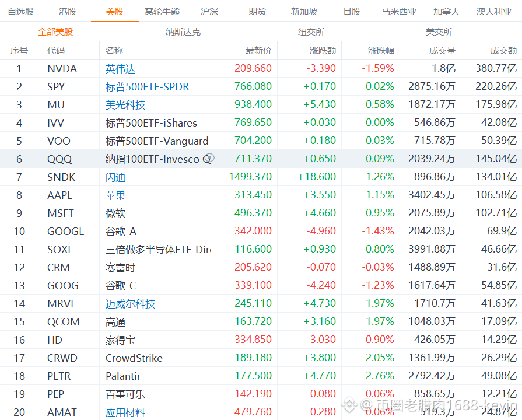Image resolution: width=522 pixels, height=420 pixels.
Task: Sort by the 成交量 column header
Action: pyautogui.click(x=442, y=51)
